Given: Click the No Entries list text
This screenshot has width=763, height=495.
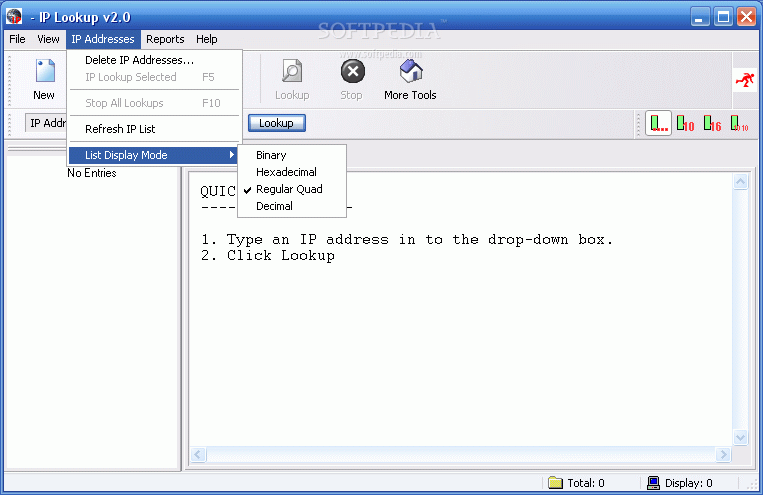Looking at the screenshot, I should (x=92, y=173).
